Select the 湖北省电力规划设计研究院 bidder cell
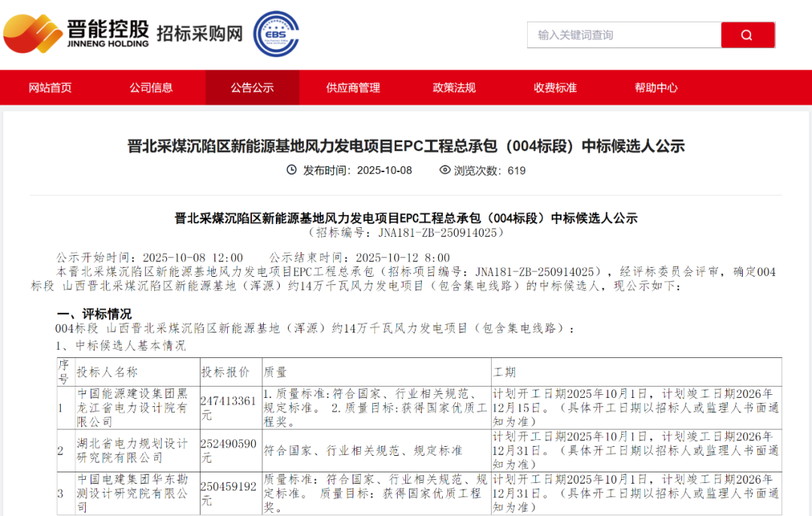Screen dimensions: 812x516 pyautogui.click(x=135, y=451)
